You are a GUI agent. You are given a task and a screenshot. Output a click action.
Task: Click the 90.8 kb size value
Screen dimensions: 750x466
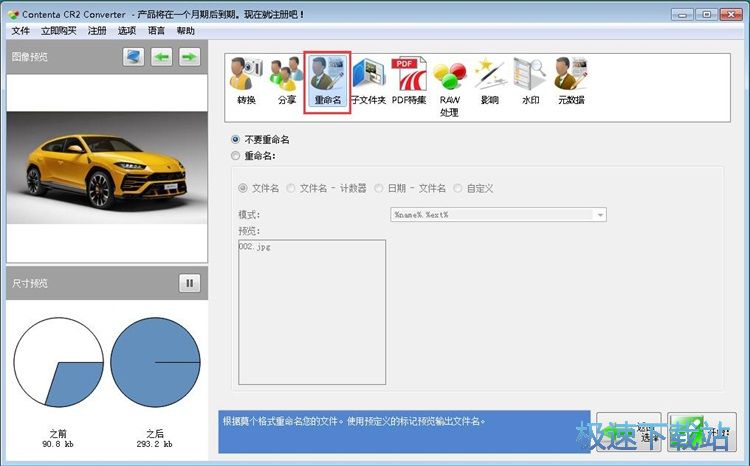[x=58, y=444]
